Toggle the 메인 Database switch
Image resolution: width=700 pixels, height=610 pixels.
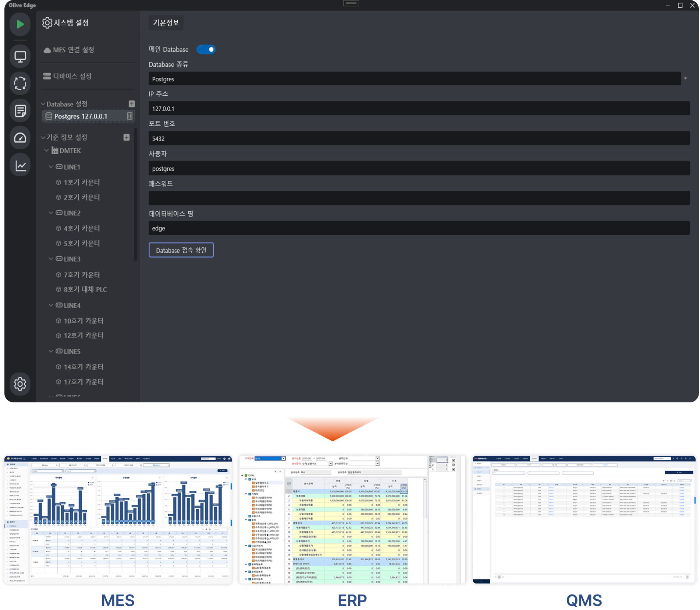coord(206,49)
